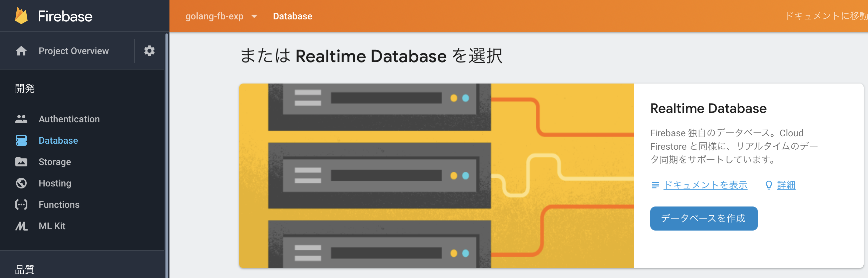The image size is (868, 278).
Task: Open the Authentication section
Action: (x=69, y=119)
